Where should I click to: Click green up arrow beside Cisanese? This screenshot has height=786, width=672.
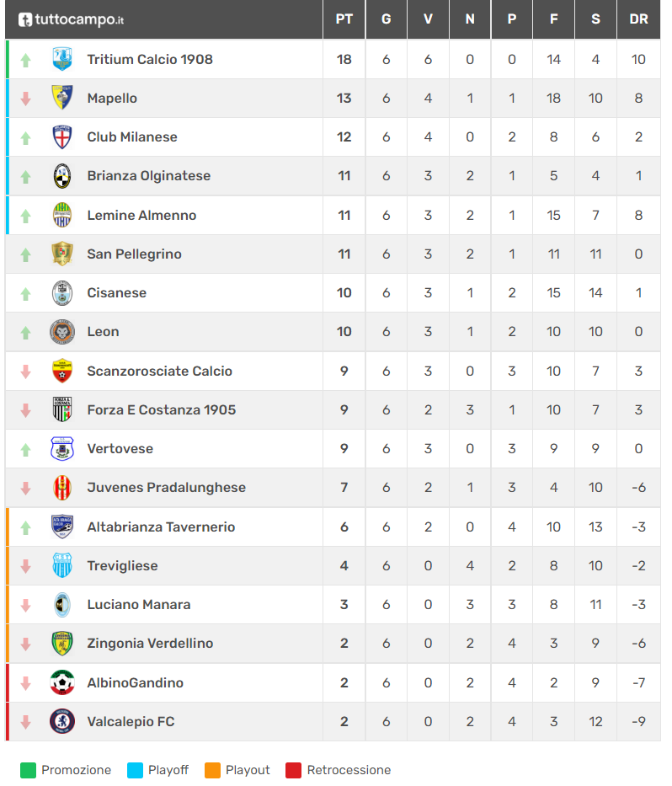(25, 293)
